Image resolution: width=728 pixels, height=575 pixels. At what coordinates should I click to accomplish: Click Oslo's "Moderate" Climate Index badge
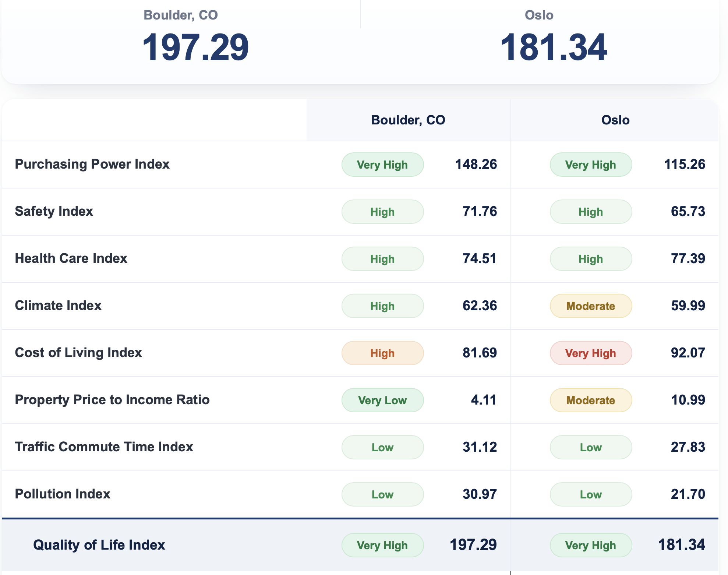pyautogui.click(x=591, y=306)
